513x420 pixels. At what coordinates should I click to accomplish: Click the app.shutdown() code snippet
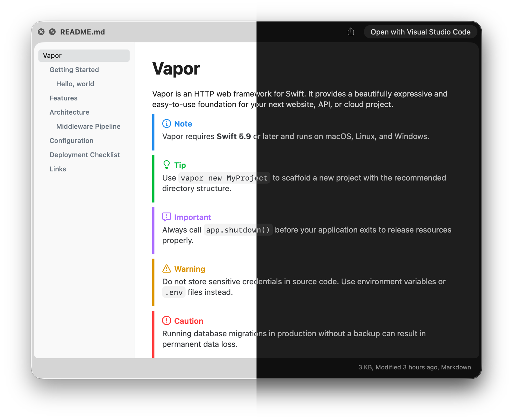[238, 230]
